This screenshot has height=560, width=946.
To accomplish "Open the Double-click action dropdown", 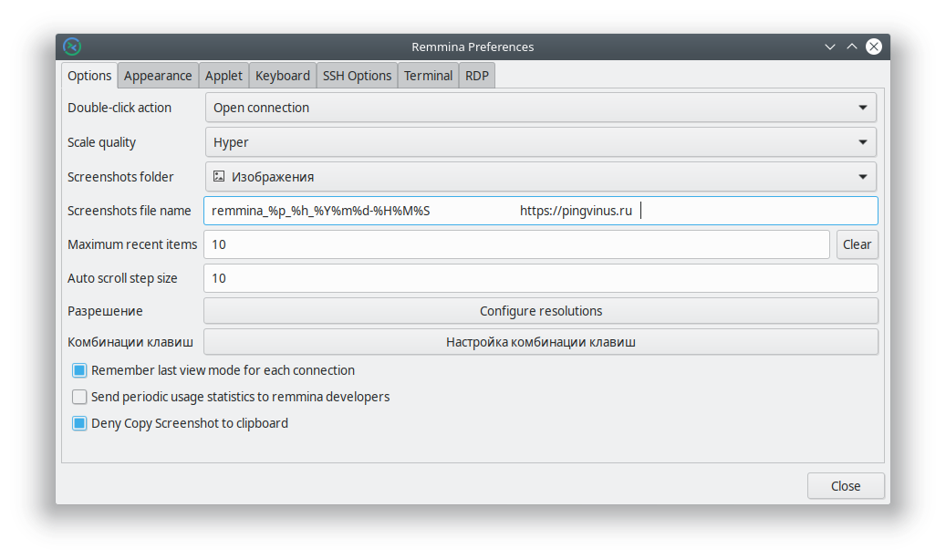I will tap(540, 108).
